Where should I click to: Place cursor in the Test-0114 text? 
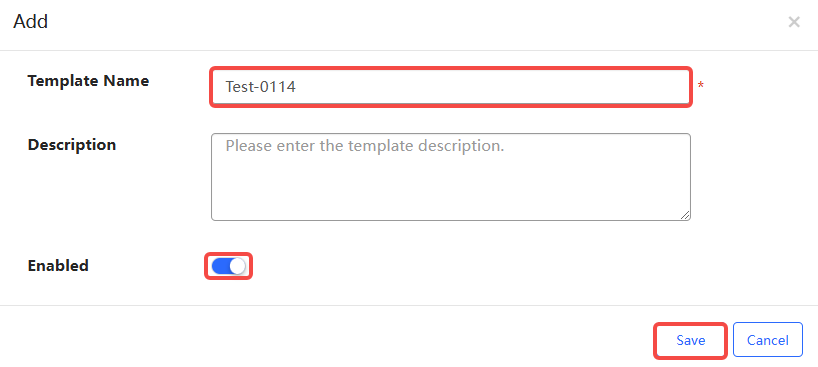point(260,87)
